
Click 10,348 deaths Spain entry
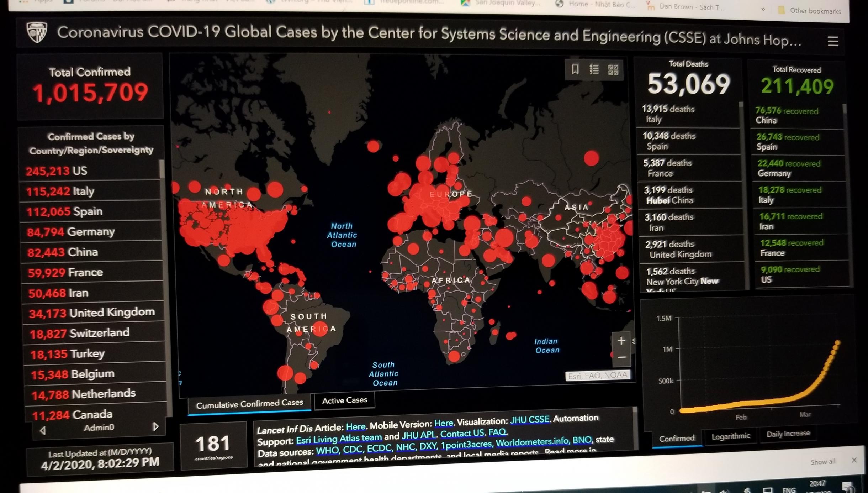tap(689, 141)
